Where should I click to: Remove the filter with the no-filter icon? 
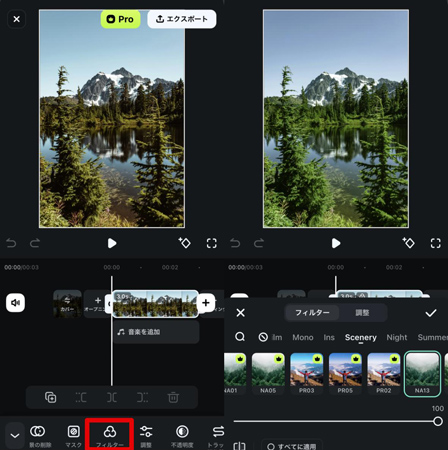[x=263, y=337]
